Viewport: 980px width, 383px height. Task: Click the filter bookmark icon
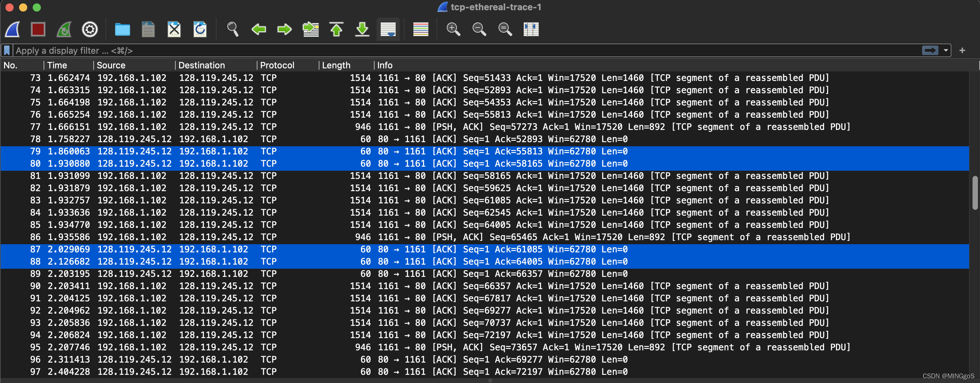coord(7,51)
